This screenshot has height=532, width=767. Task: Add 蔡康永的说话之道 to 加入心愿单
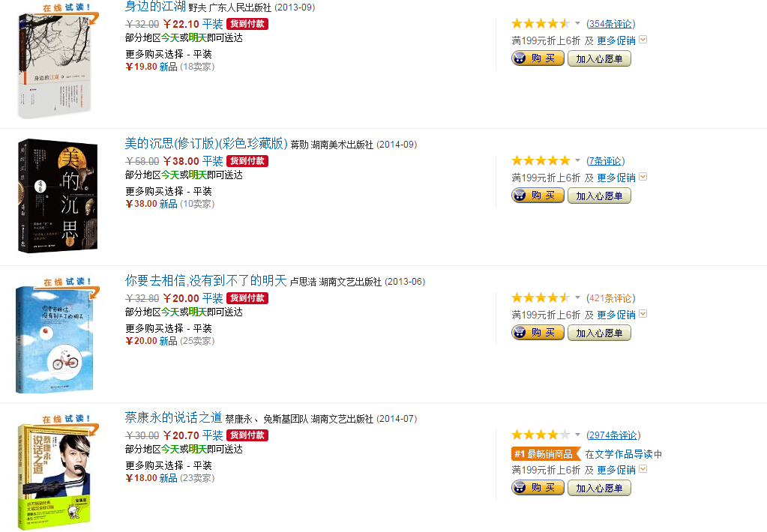(x=599, y=488)
